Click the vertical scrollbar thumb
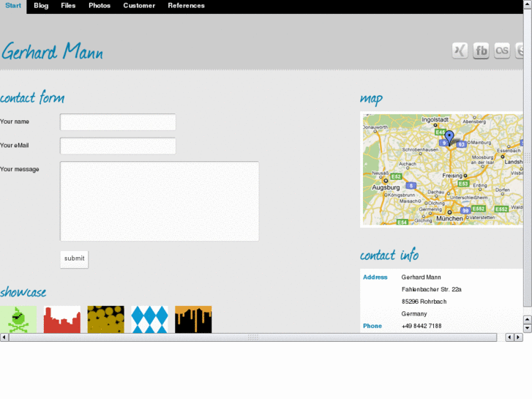The width and height of the screenshot is (532, 399). pyautogui.click(x=528, y=157)
